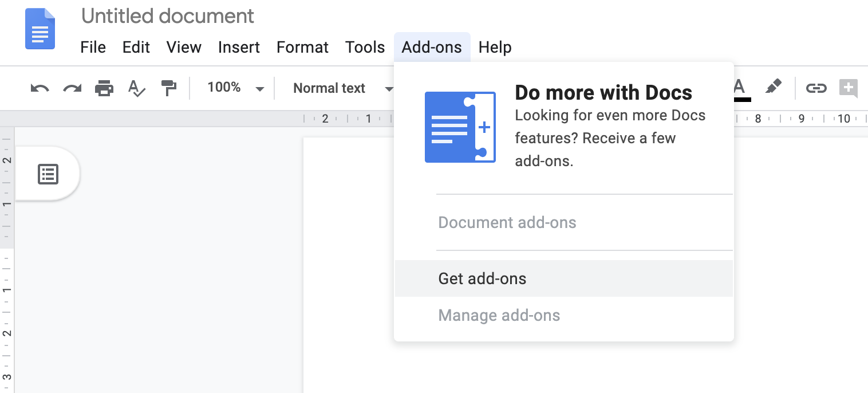
Task: Expand the zoom dropdown arrow
Action: click(x=261, y=89)
